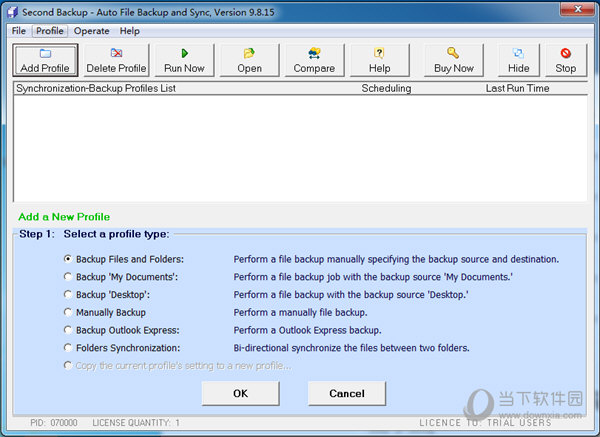Click the Delete Profile toolbar button
The image size is (600, 437).
point(116,60)
